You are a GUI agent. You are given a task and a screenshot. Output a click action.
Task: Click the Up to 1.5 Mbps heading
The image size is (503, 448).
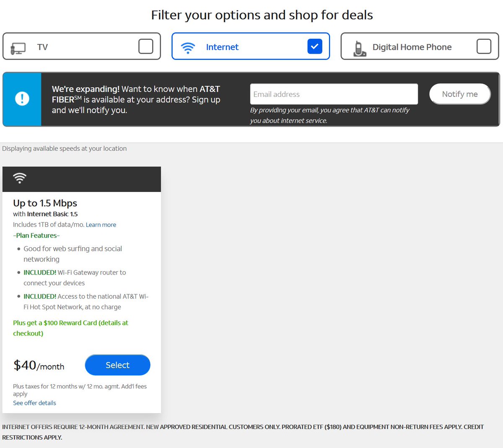click(x=45, y=203)
